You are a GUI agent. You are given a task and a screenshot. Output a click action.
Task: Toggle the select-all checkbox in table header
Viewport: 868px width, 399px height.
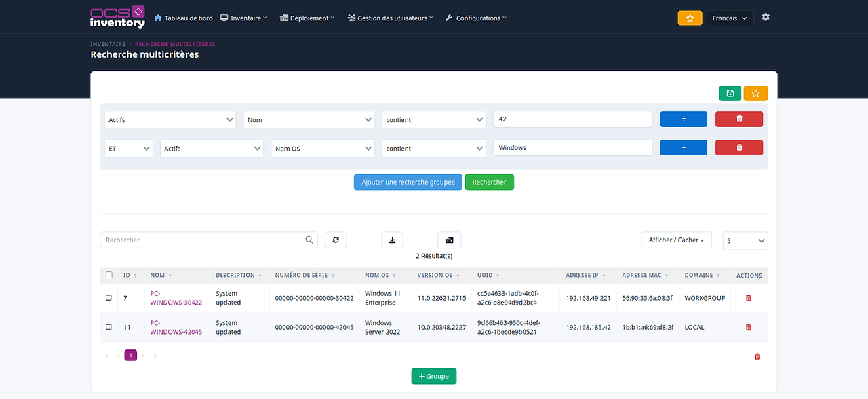108,275
